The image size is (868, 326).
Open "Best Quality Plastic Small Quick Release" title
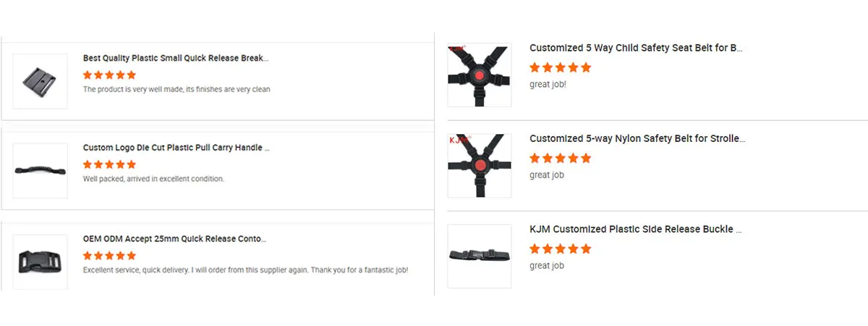[x=176, y=58]
